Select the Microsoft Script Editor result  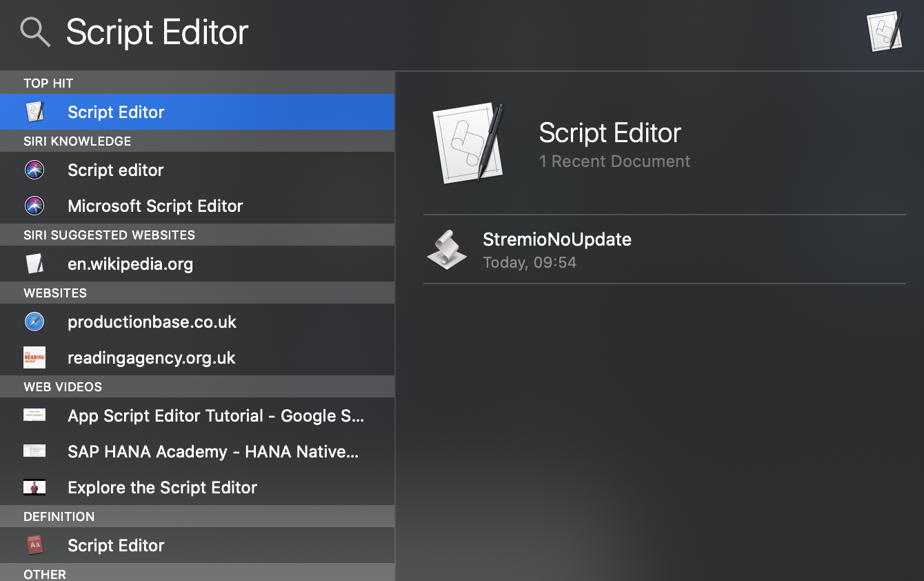(x=197, y=206)
